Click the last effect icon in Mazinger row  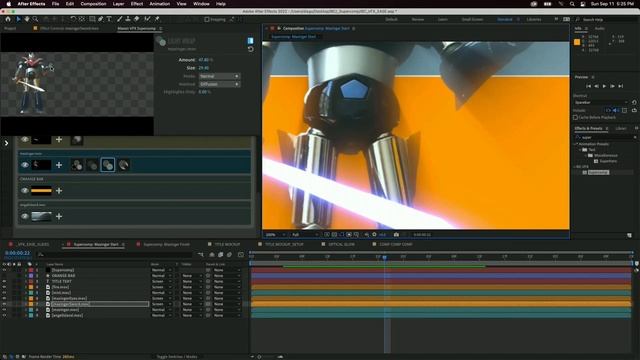(124, 165)
